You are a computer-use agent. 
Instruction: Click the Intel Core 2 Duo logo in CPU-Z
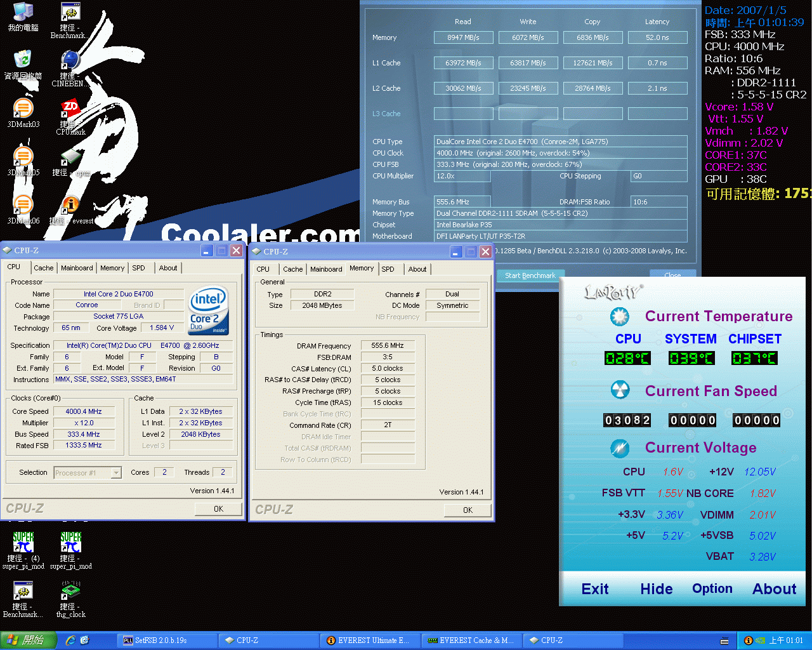[x=209, y=312]
